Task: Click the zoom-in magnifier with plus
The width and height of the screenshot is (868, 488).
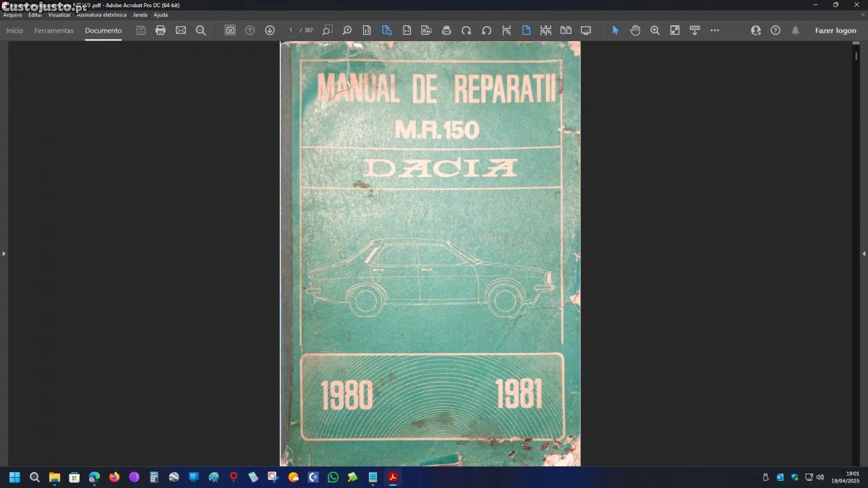Action: click(x=655, y=30)
